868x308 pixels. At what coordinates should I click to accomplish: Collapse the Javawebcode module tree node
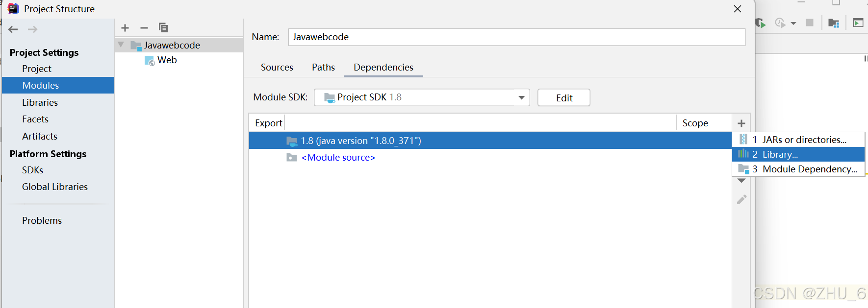[x=121, y=45]
